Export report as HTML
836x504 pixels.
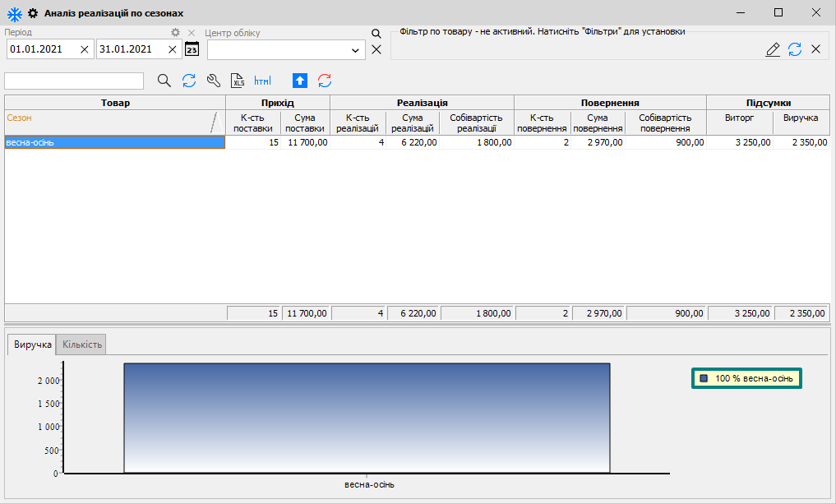[262, 81]
